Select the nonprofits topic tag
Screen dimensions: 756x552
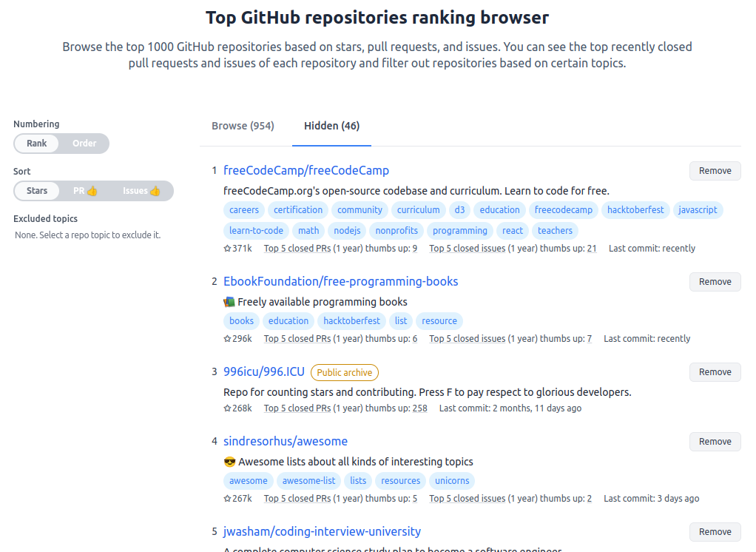pyautogui.click(x=396, y=230)
